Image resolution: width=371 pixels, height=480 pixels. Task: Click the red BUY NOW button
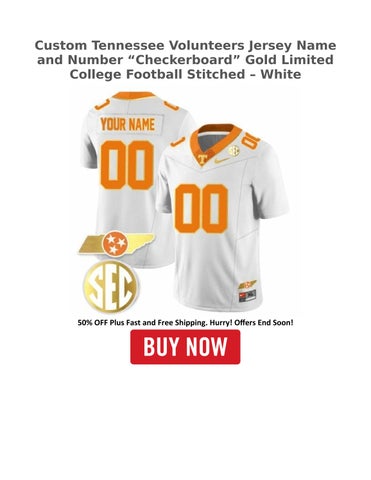185,347
